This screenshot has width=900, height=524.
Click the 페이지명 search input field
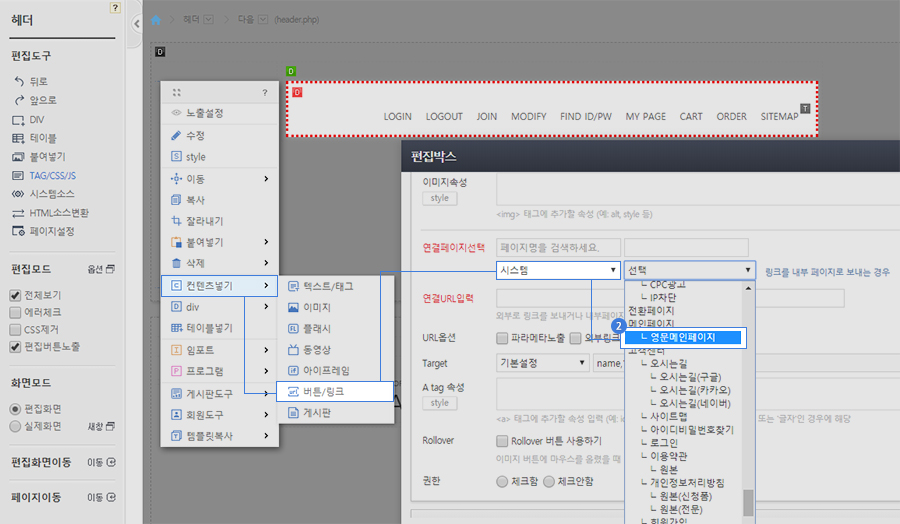click(557, 247)
